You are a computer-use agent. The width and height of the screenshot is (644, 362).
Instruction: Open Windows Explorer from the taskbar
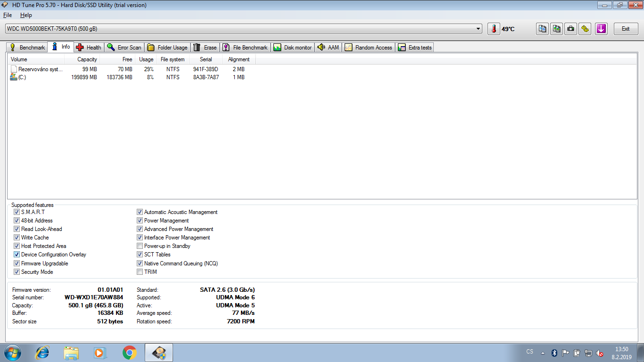(x=72, y=353)
